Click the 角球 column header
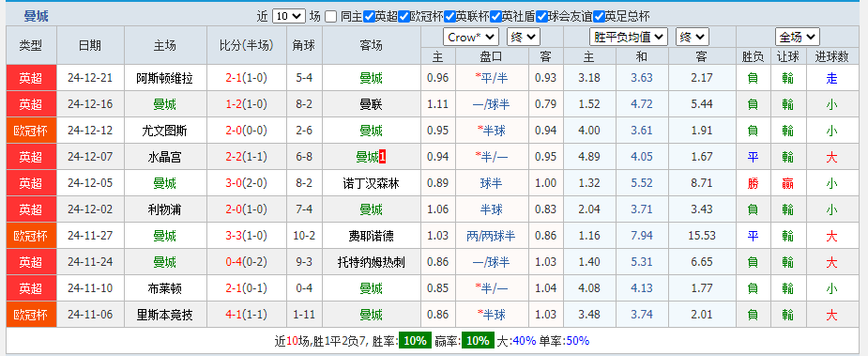Image resolution: width=868 pixels, height=356 pixels. (x=304, y=45)
